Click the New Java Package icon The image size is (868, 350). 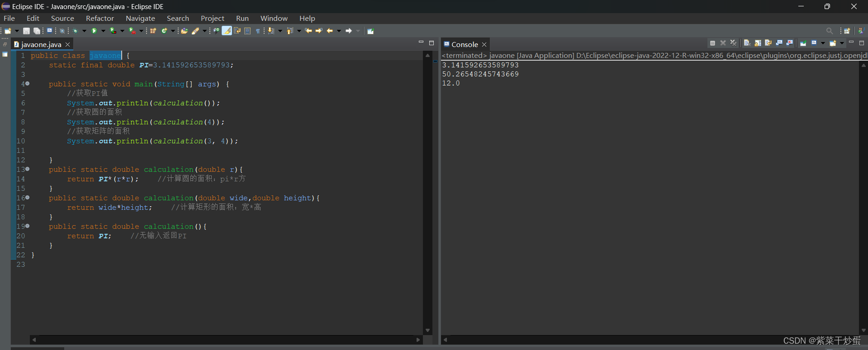153,31
